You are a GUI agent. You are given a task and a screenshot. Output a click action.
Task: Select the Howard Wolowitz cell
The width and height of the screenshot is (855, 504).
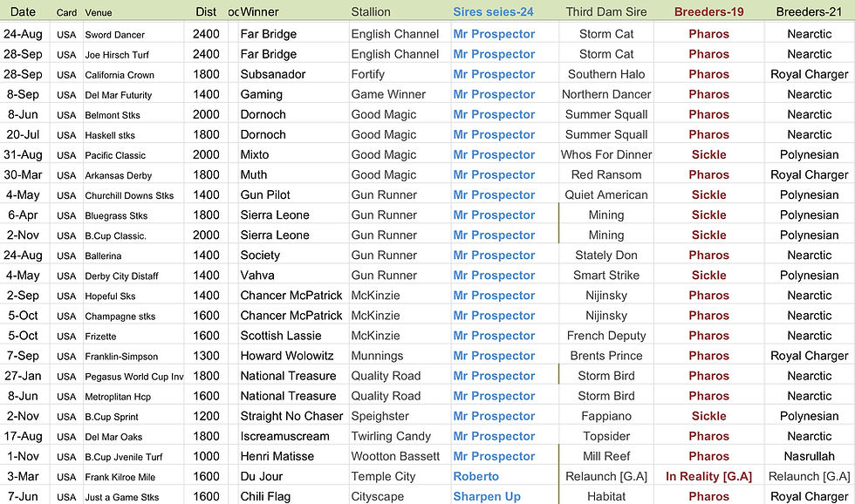(x=287, y=356)
